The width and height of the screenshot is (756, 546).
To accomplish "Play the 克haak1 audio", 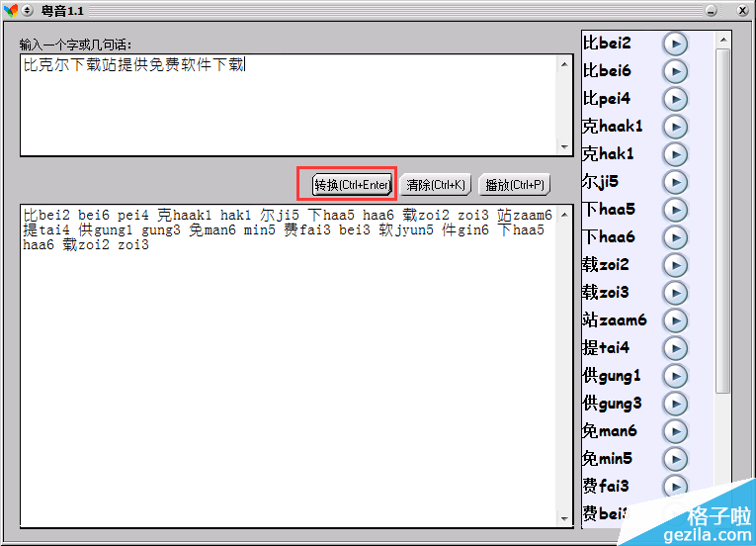I will click(674, 127).
